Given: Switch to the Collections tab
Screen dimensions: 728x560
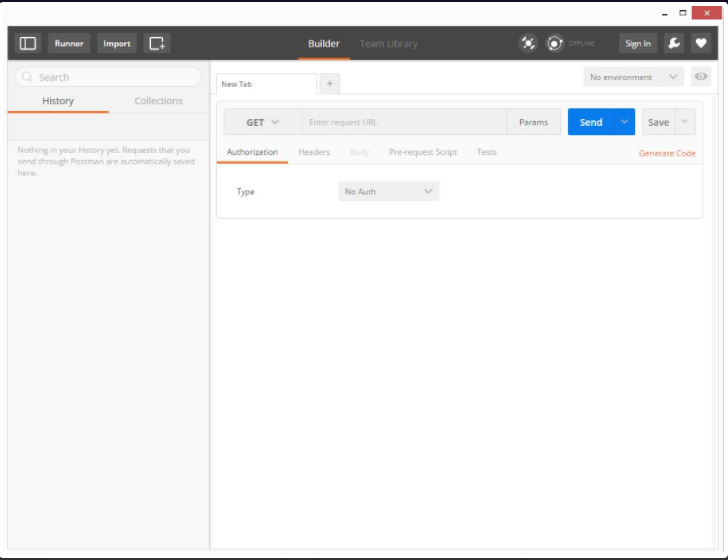Looking at the screenshot, I should tap(159, 101).
